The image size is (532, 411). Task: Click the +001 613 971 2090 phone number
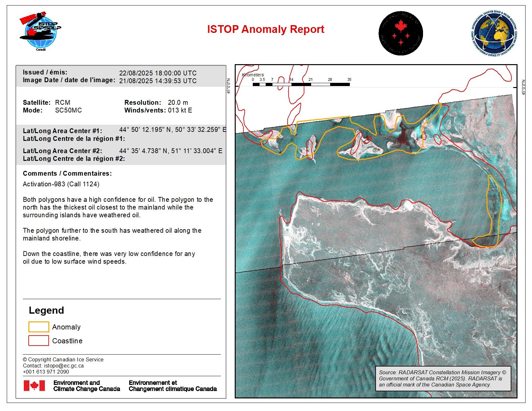46,372
